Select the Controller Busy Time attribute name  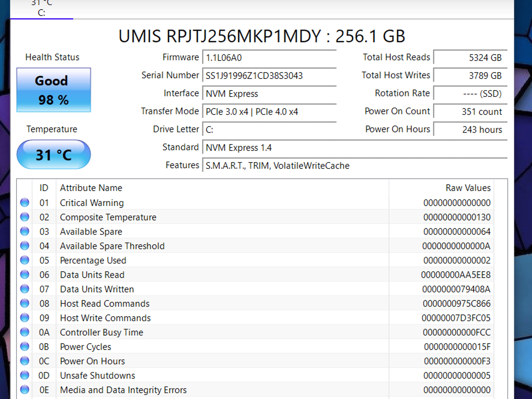tap(102, 332)
